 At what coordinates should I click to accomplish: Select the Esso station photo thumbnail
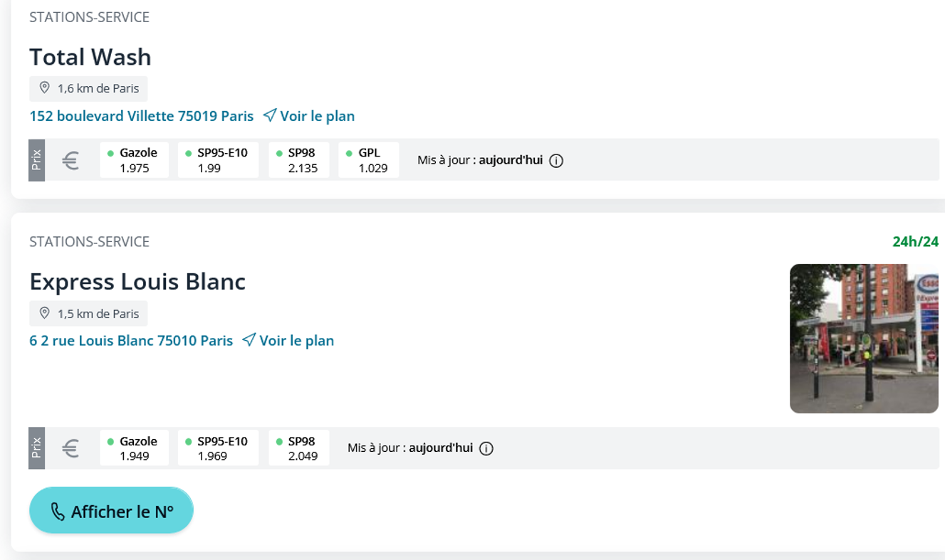tap(863, 339)
